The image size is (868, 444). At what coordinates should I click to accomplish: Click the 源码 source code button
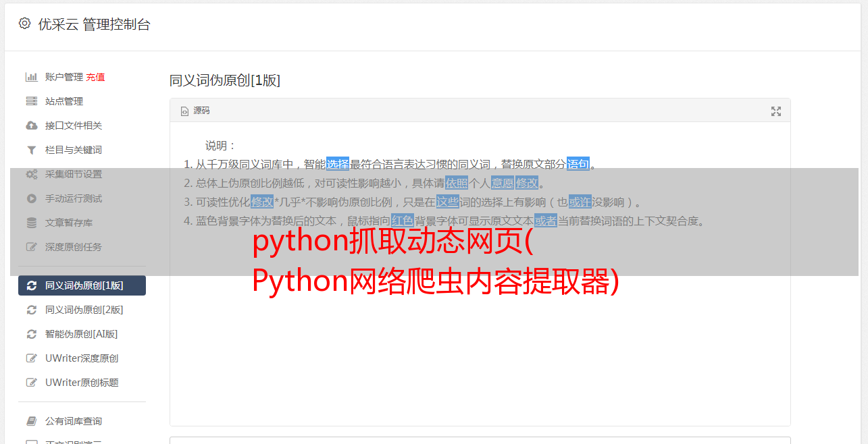(x=195, y=111)
